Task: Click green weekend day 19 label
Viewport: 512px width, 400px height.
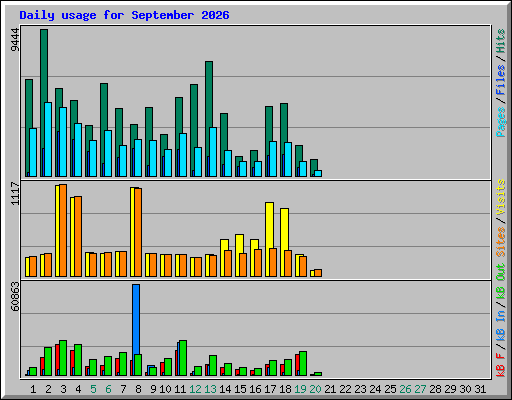Action: [300, 389]
